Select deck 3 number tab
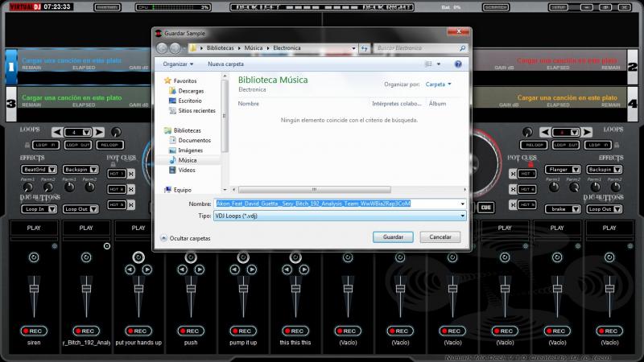 11,104
